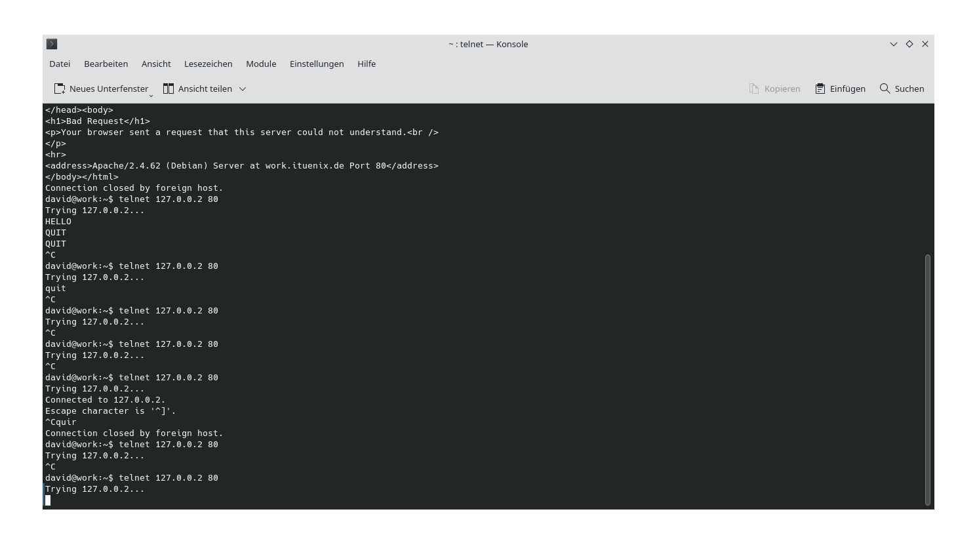This screenshot has width=977, height=560.
Task: Open the Lesezeichen menu
Action: tap(208, 64)
